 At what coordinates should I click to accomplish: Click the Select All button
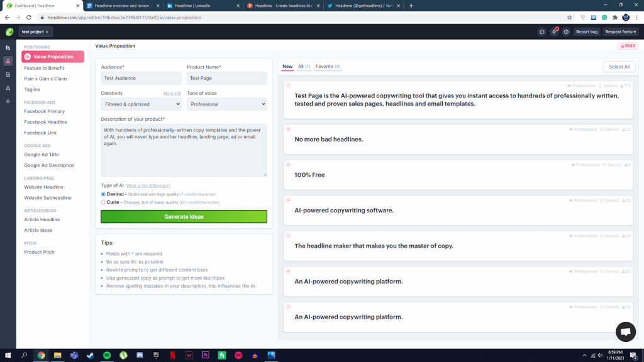619,67
